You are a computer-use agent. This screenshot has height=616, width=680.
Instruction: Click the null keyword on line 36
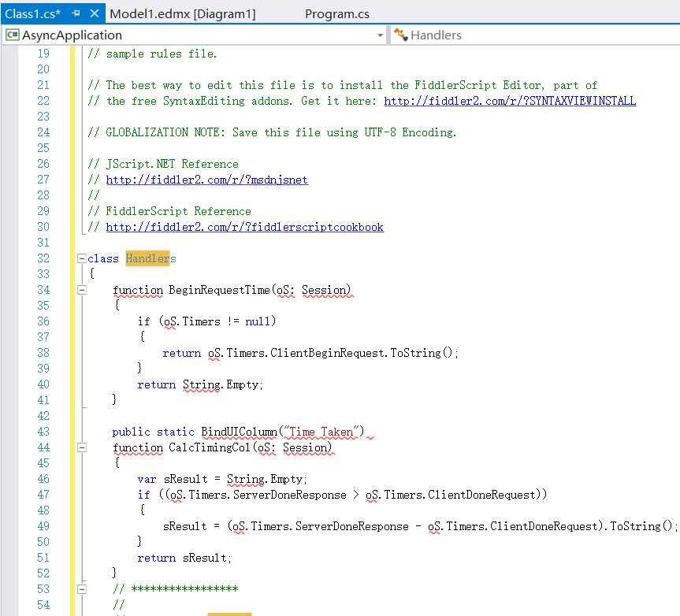(258, 321)
